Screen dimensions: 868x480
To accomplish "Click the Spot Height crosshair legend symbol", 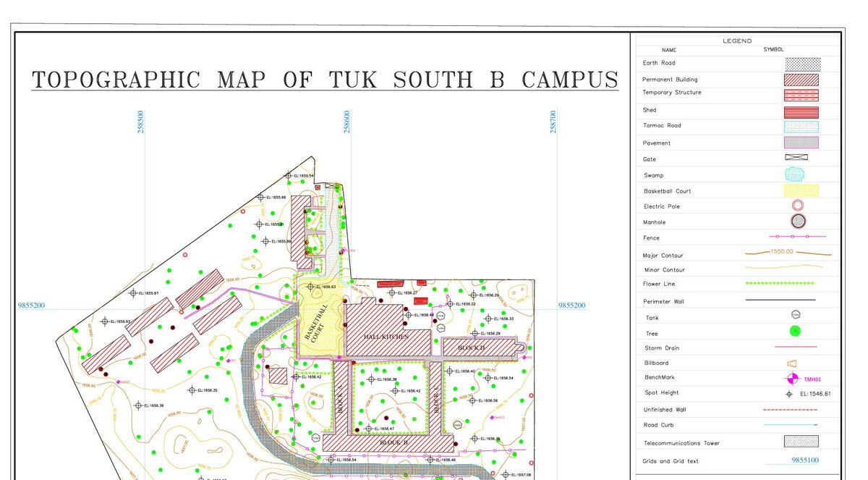I will coord(789,395).
